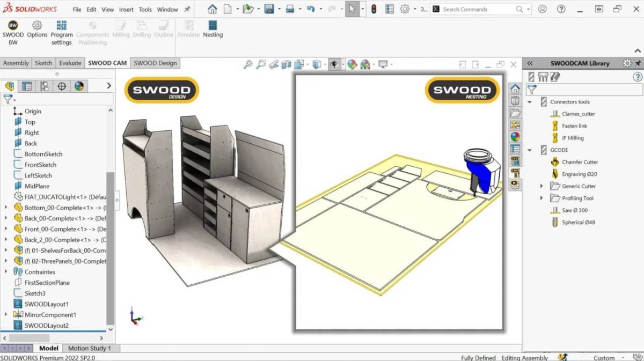Click the Open file folder icon

pos(247,9)
